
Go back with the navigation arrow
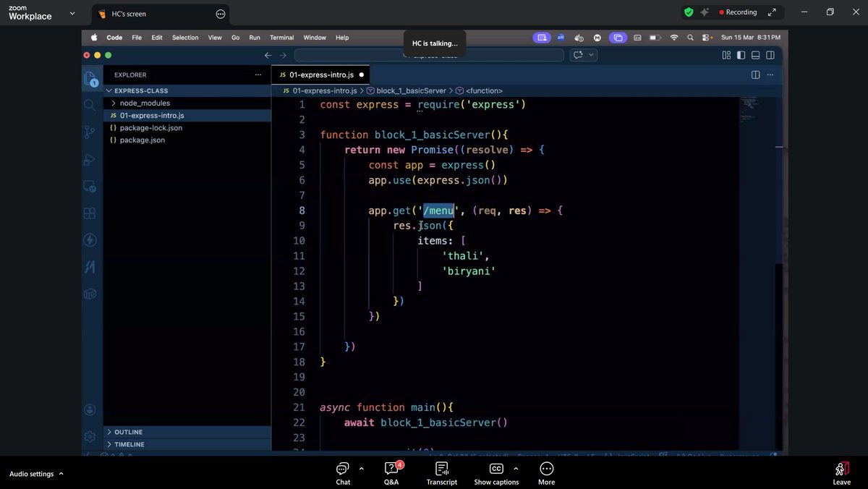[268, 55]
